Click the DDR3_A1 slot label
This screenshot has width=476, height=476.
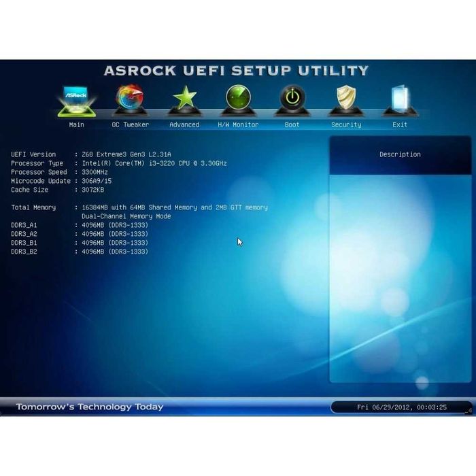[x=24, y=225]
